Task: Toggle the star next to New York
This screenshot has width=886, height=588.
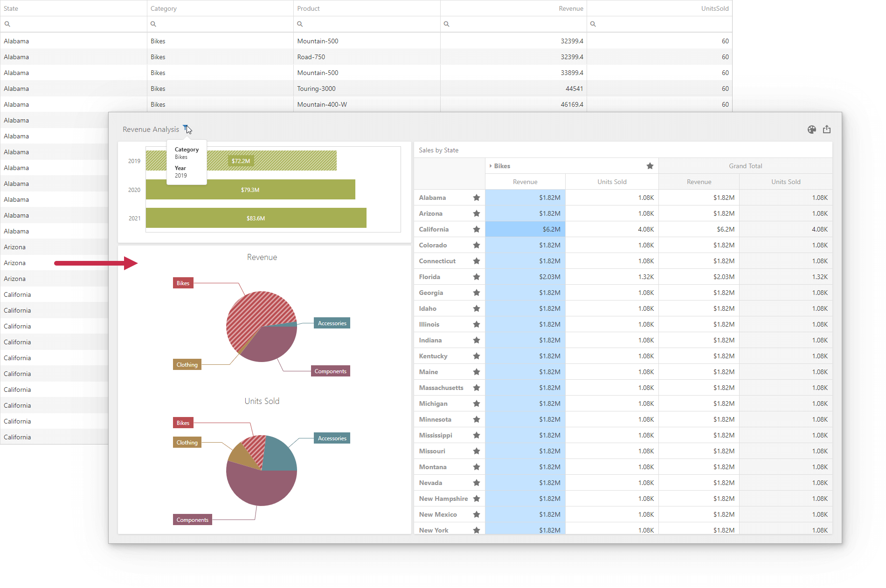Action: pyautogui.click(x=477, y=530)
